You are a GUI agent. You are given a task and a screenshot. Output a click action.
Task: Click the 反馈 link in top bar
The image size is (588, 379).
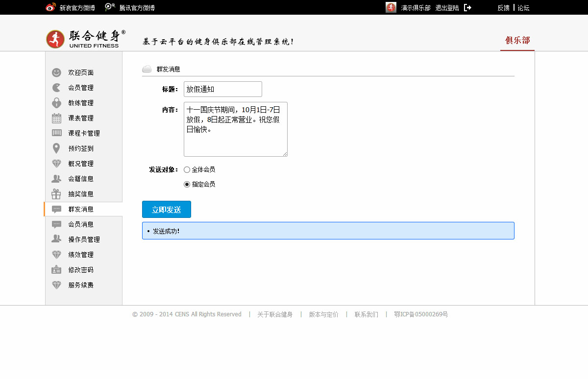pyautogui.click(x=503, y=8)
